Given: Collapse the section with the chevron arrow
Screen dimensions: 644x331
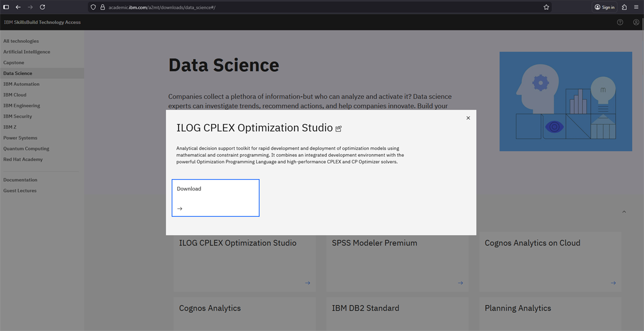Looking at the screenshot, I should [x=624, y=212].
